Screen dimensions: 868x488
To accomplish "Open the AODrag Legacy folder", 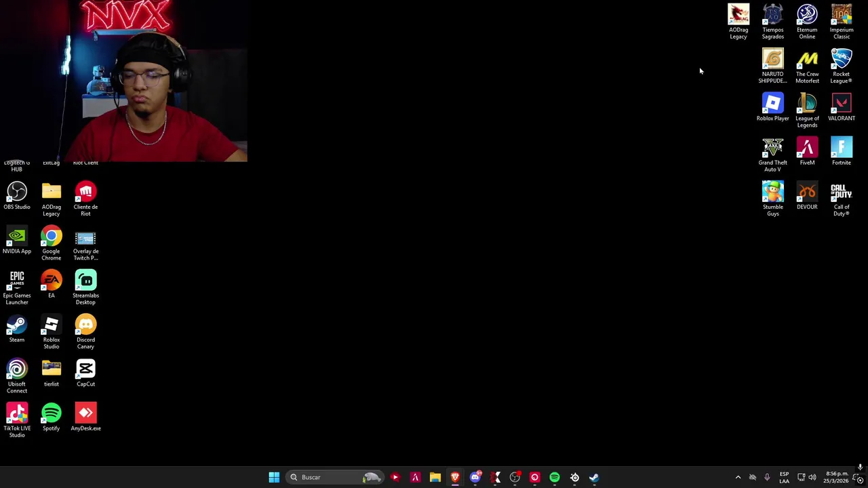I will 51,199.
